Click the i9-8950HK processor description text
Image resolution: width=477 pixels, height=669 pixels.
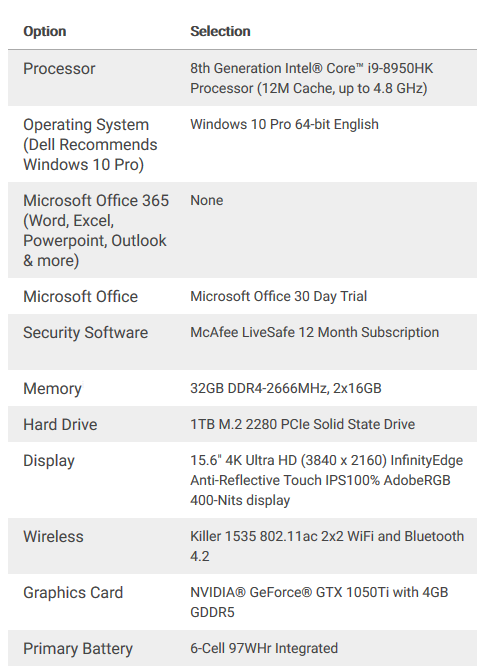tap(311, 78)
